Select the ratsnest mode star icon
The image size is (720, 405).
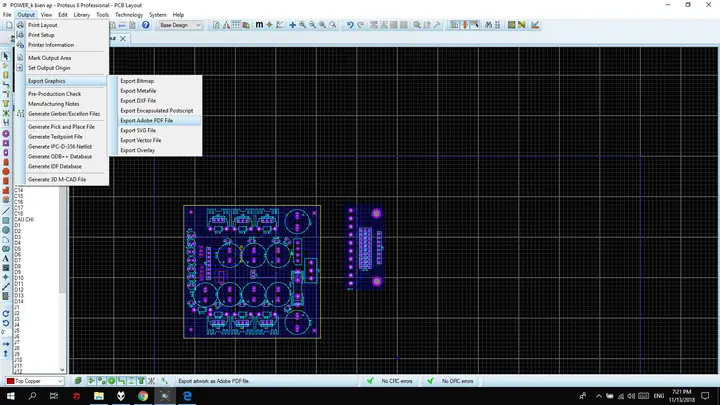(x=6, y=113)
